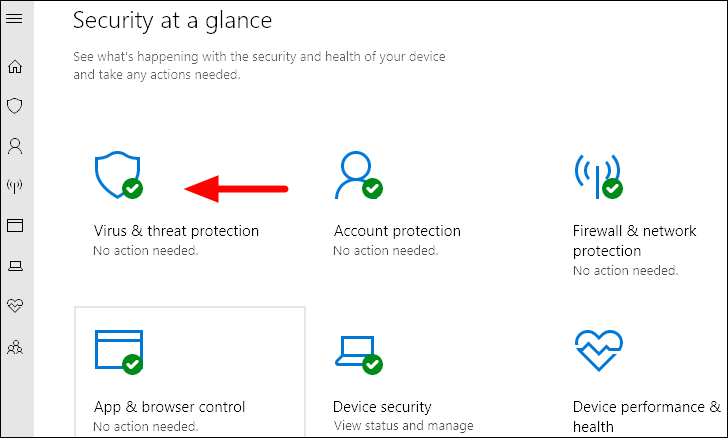
Task: Open Account protection text link
Action: click(x=397, y=231)
